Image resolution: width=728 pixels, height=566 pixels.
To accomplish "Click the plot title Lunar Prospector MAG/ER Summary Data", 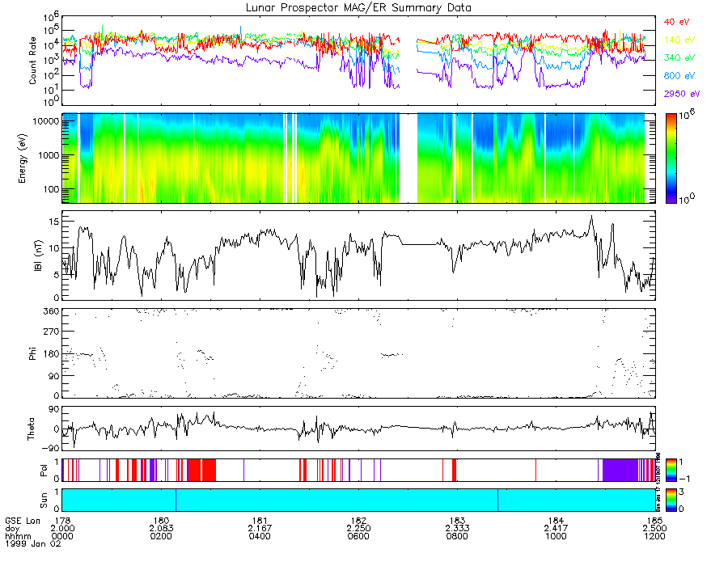I will tap(358, 8).
